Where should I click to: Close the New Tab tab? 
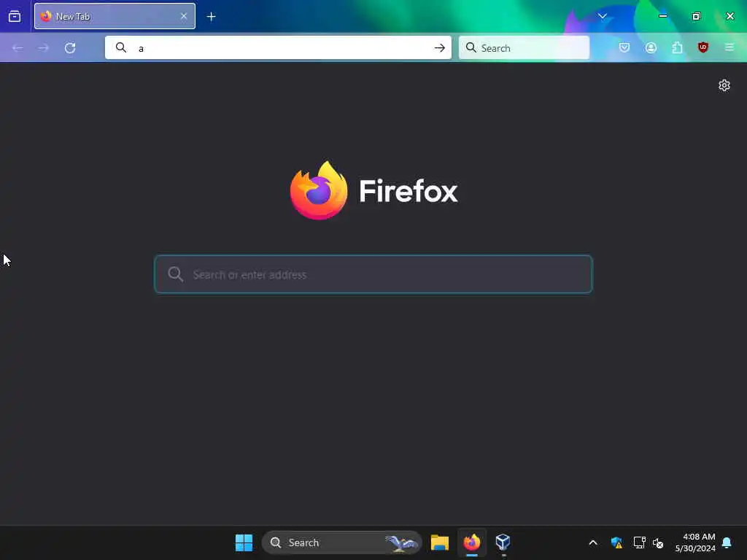[184, 16]
